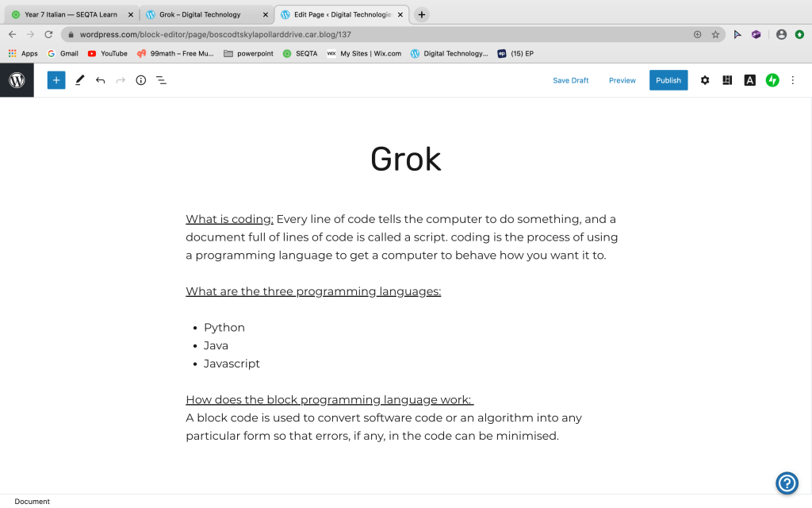Open the editor settings gear
This screenshot has width=812, height=508.
[704, 80]
